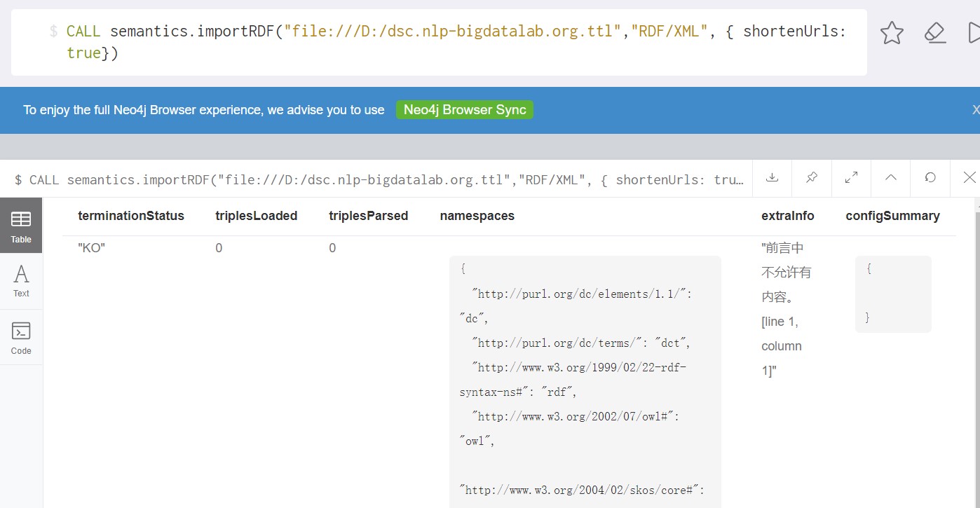Click the 0 value under triplesParsed
980x508 pixels.
pyautogui.click(x=332, y=248)
